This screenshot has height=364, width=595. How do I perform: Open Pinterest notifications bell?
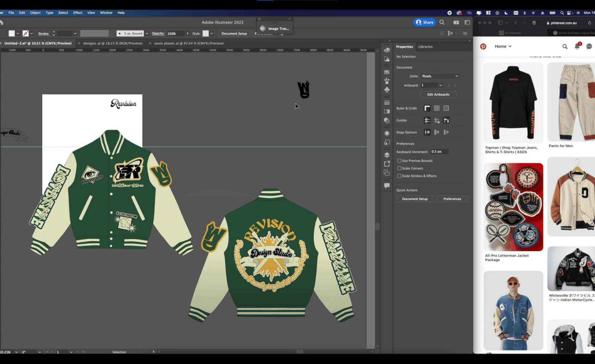(577, 46)
